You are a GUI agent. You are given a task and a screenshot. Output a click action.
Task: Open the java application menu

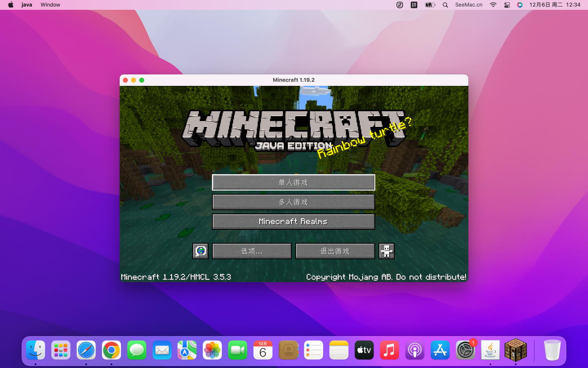tap(27, 5)
